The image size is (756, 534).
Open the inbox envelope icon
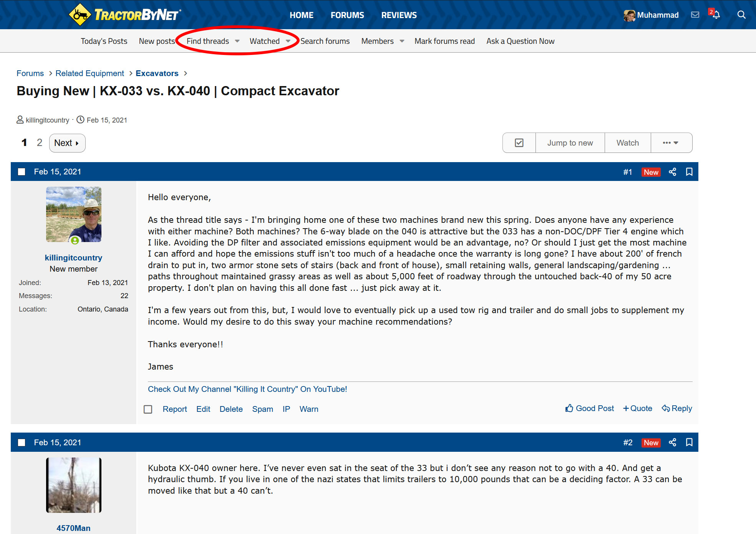pos(695,15)
